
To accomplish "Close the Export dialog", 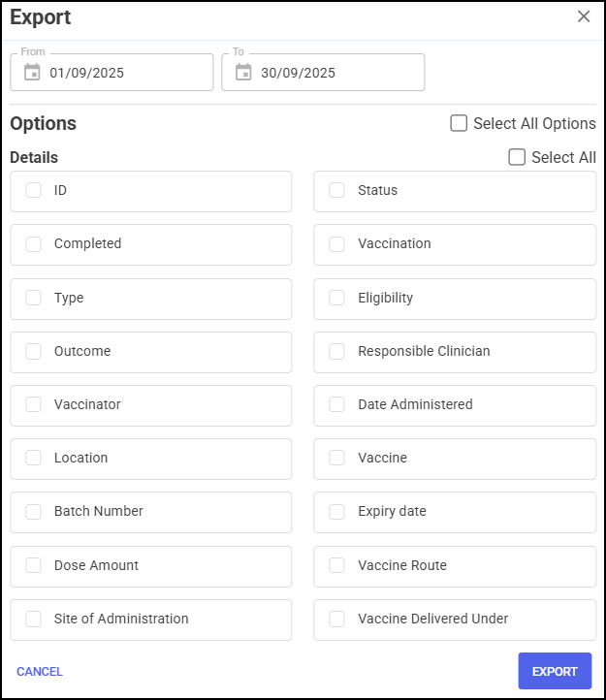I will (584, 16).
